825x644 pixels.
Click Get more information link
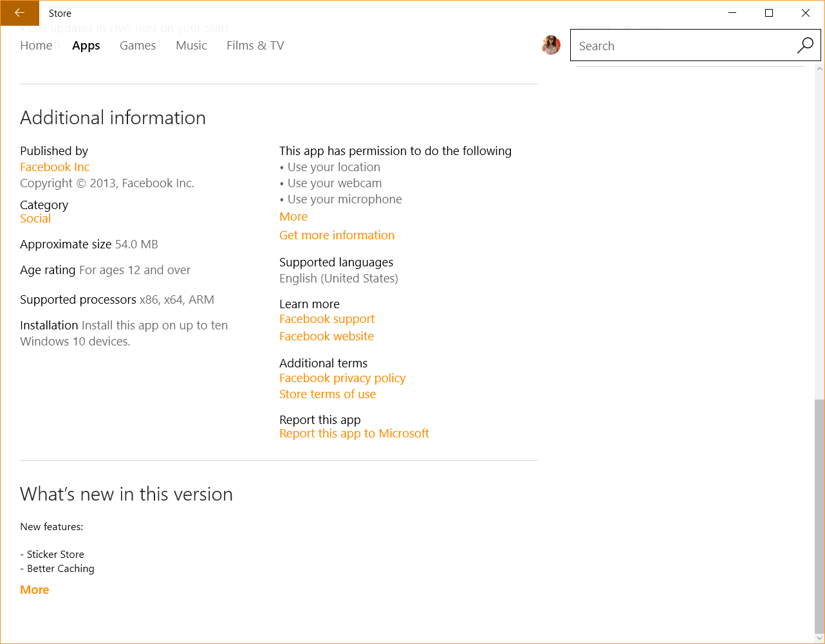(x=337, y=235)
